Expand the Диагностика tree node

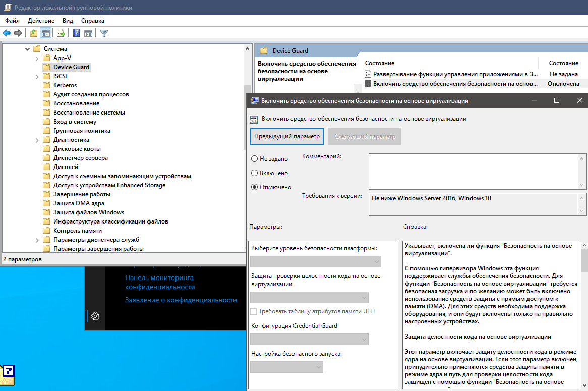pyautogui.click(x=37, y=140)
